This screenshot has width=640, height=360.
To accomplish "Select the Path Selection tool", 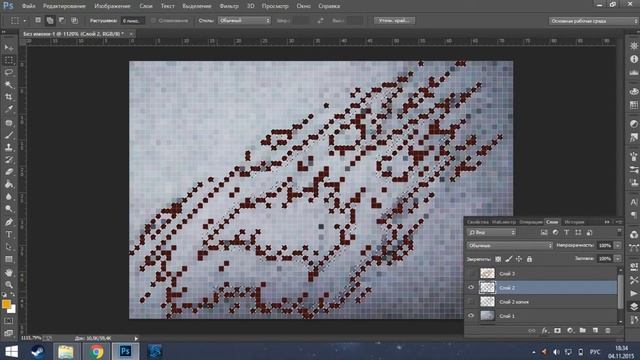I will 9,247.
